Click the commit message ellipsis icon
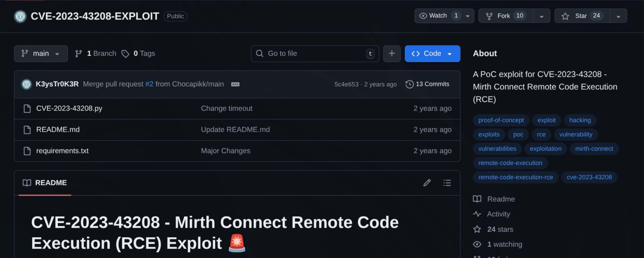 tap(235, 84)
